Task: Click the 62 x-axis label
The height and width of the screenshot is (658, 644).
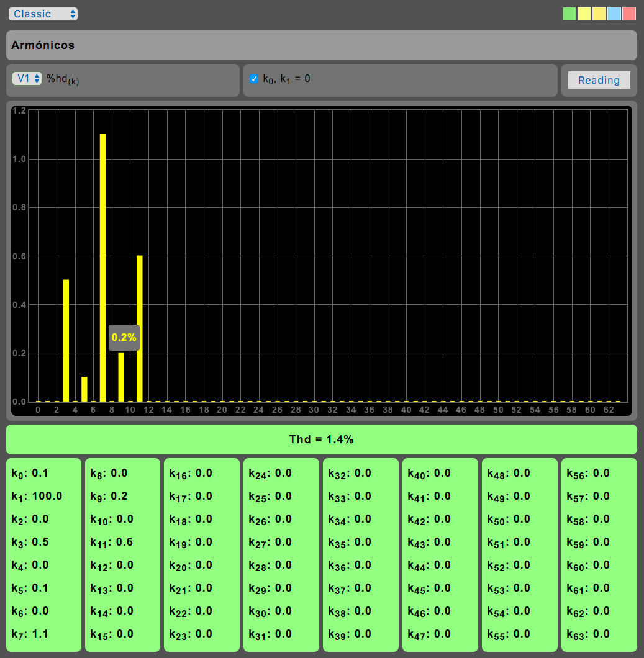Action: tap(609, 410)
